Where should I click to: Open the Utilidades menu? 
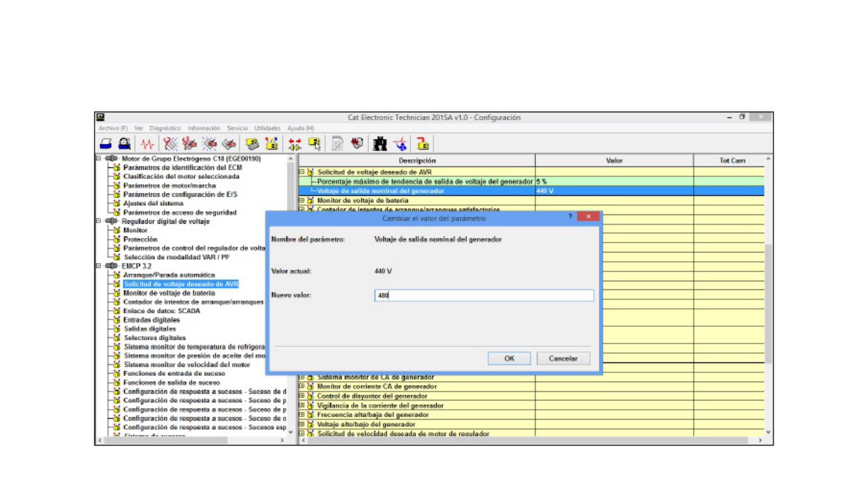267,128
